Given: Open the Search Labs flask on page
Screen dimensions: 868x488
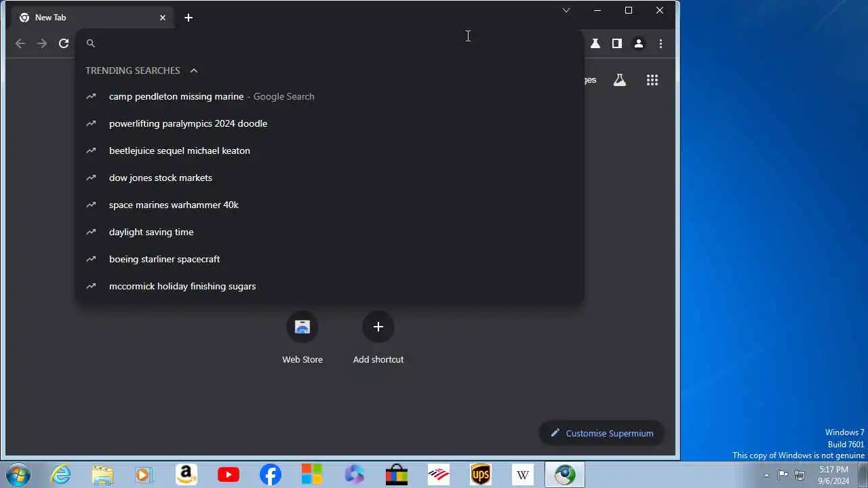Looking at the screenshot, I should point(620,80).
